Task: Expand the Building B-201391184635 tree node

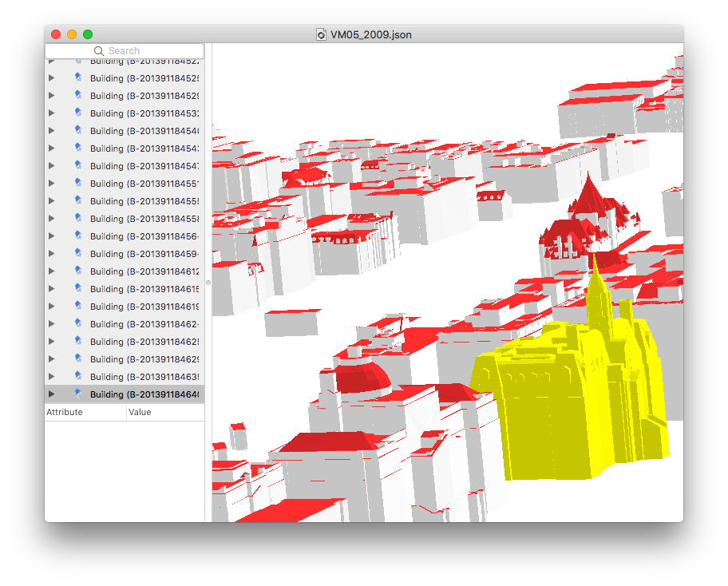Action: coord(52,377)
